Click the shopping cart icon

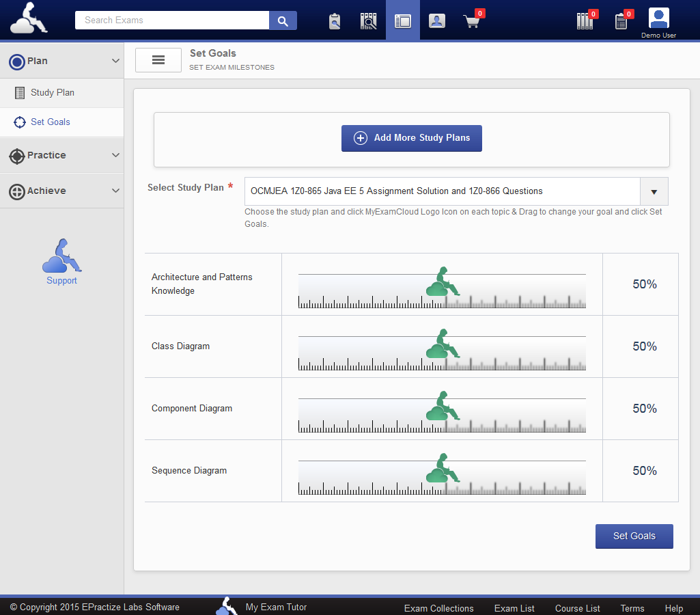472,21
